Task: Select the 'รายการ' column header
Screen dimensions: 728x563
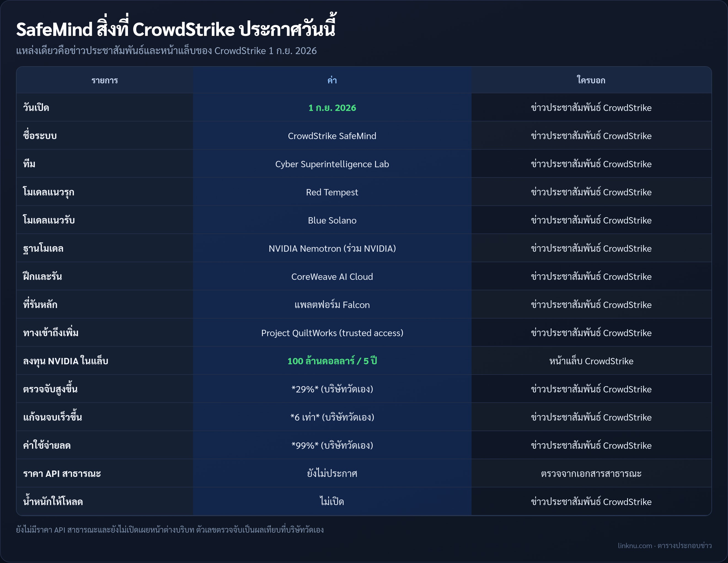Action: point(105,80)
